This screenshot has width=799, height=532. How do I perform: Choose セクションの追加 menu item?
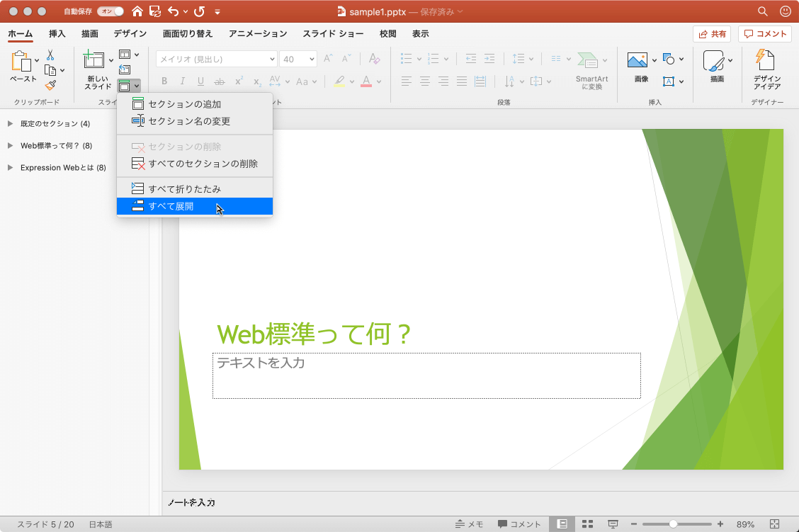point(195,104)
